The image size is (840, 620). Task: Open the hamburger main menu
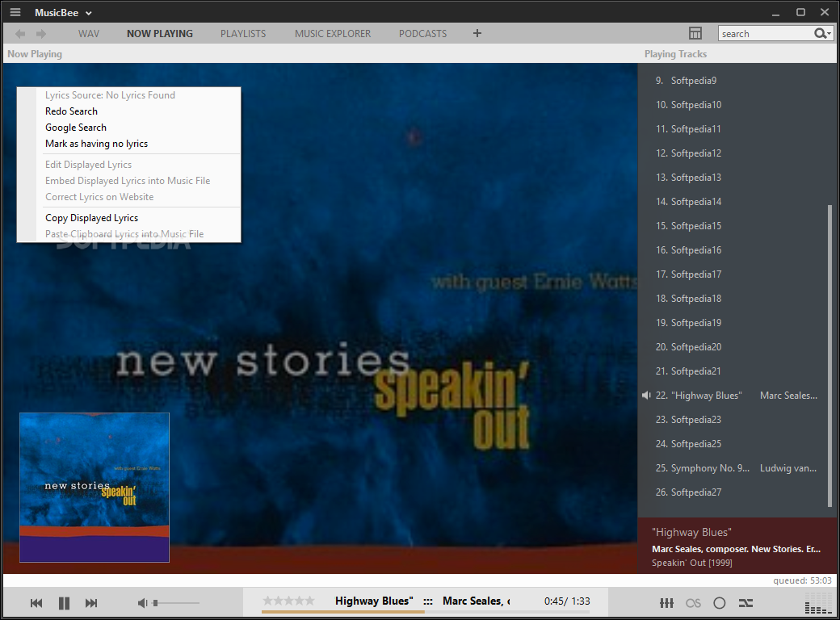[x=15, y=12]
